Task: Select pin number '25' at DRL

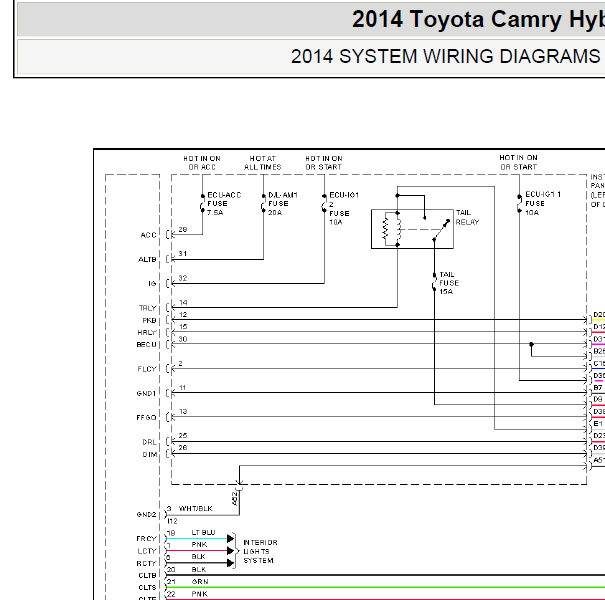Action: (183, 436)
